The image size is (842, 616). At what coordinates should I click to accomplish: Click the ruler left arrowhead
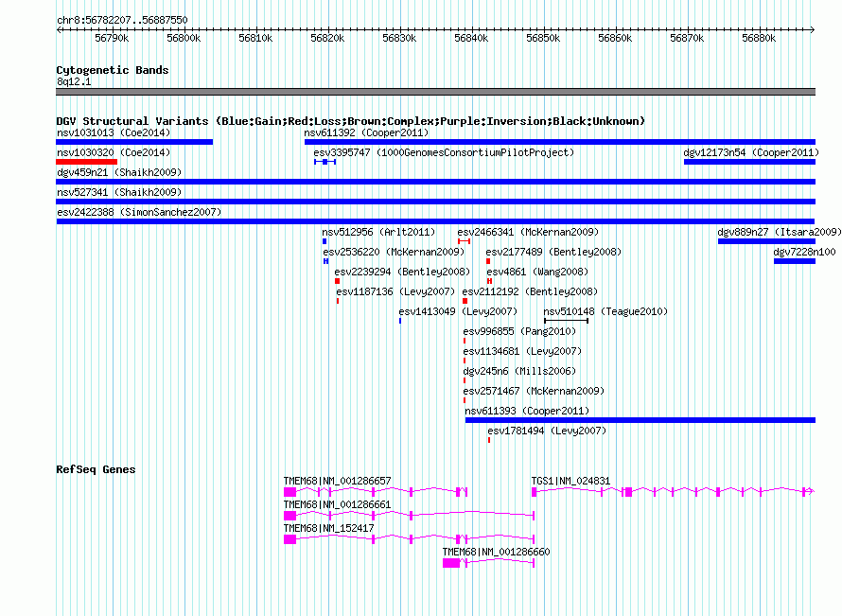pyautogui.click(x=59, y=30)
